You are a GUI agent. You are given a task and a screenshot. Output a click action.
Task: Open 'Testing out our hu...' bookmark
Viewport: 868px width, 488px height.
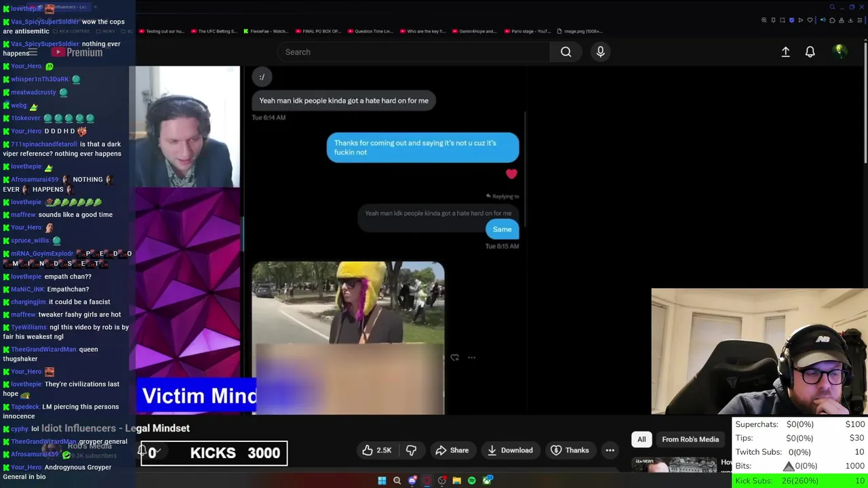coord(161,31)
